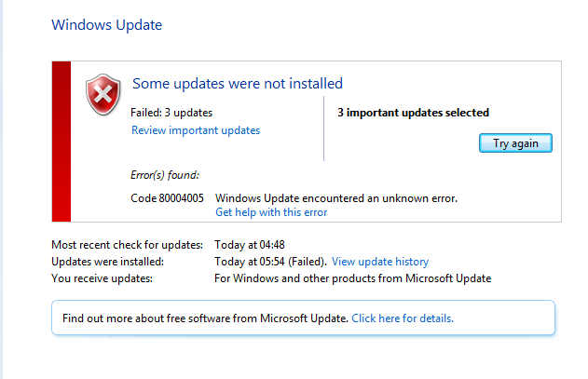The image size is (588, 379).
Task: Click the 'Today at 05:54 (Failed)' status text
Action: [270, 262]
